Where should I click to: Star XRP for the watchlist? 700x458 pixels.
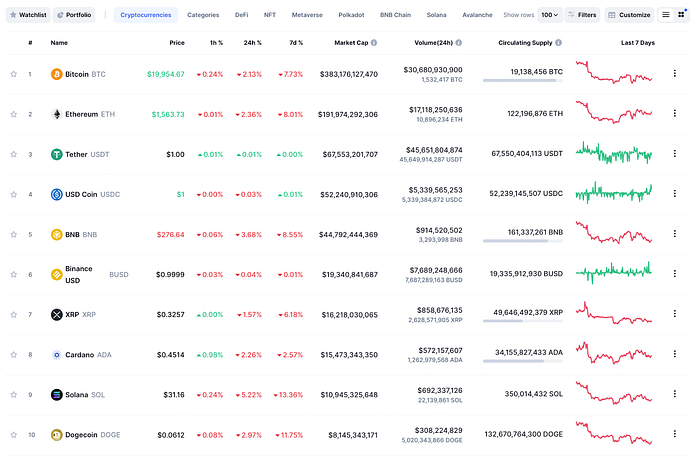(x=13, y=315)
